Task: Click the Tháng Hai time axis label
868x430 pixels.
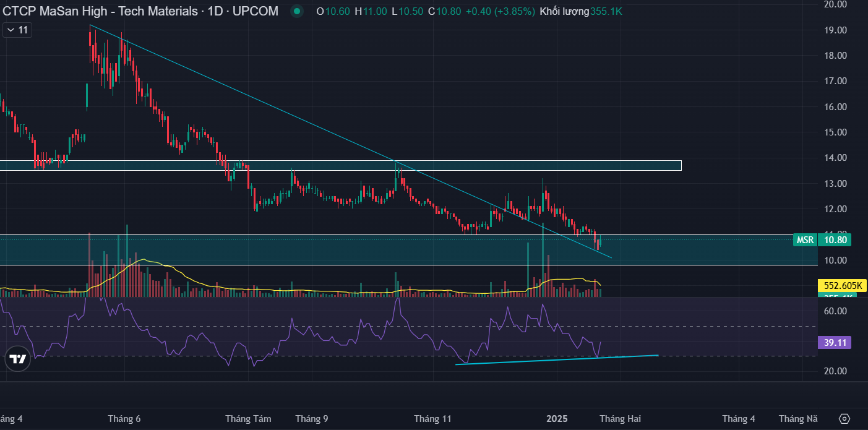Action: click(620, 419)
